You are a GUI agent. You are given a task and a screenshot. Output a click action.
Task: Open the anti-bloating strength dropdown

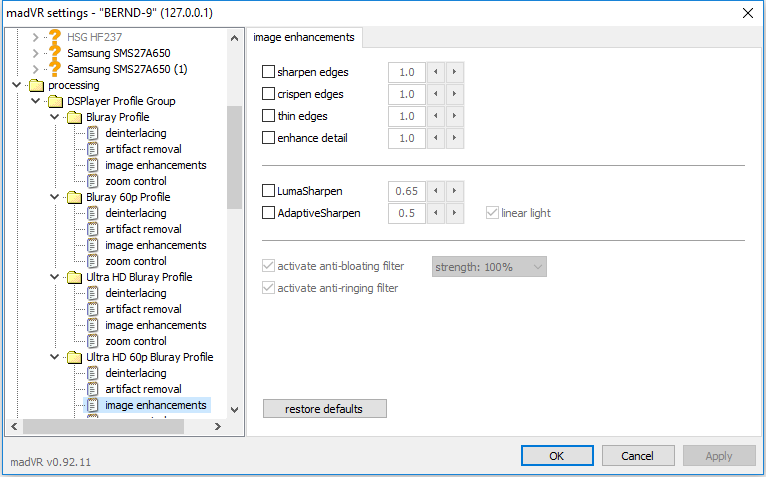(x=489, y=267)
